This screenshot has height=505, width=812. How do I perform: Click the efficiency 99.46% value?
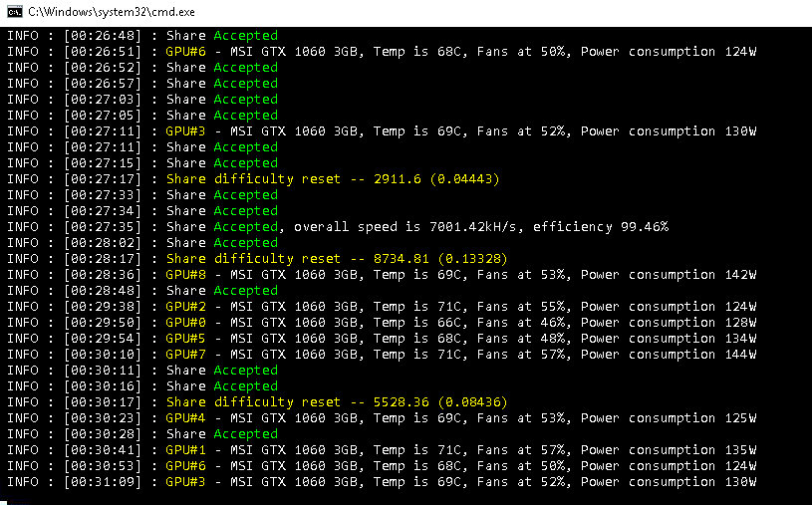tap(601, 227)
